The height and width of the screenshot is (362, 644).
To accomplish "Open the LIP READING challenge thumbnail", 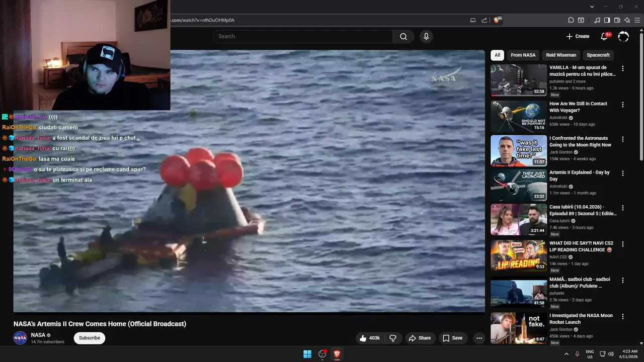I will 519,255.
